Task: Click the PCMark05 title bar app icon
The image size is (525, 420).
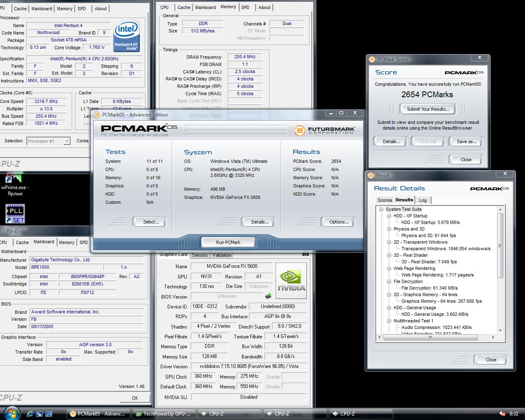Action: point(97,115)
